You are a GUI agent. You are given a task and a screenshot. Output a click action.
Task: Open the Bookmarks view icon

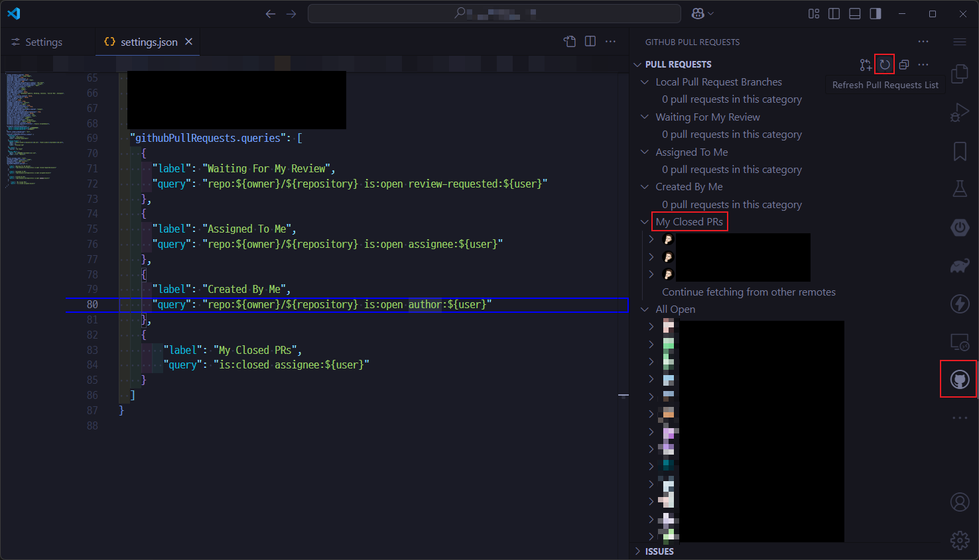point(959,152)
